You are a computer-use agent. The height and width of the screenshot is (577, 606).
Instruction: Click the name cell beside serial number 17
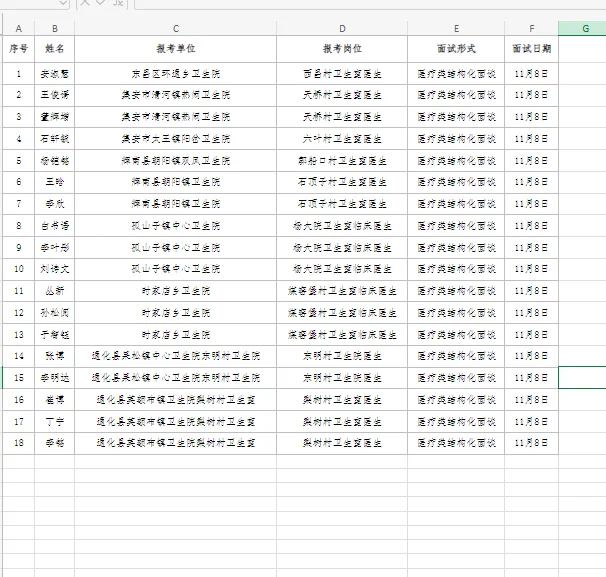point(54,421)
